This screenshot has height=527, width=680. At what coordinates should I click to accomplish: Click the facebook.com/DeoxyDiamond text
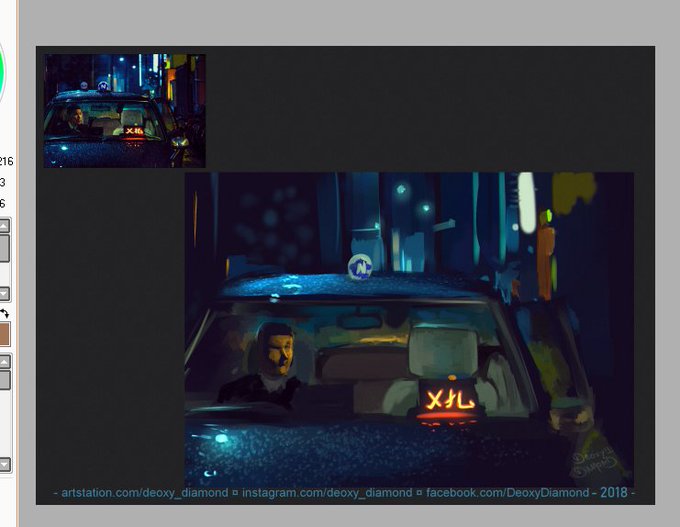click(507, 493)
